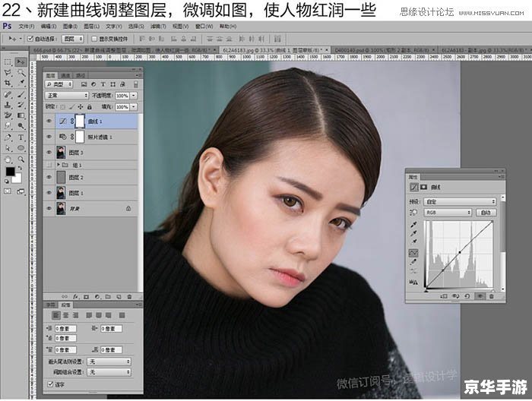
Task: Select the Zoom tool in toolbox
Action: coord(21,159)
